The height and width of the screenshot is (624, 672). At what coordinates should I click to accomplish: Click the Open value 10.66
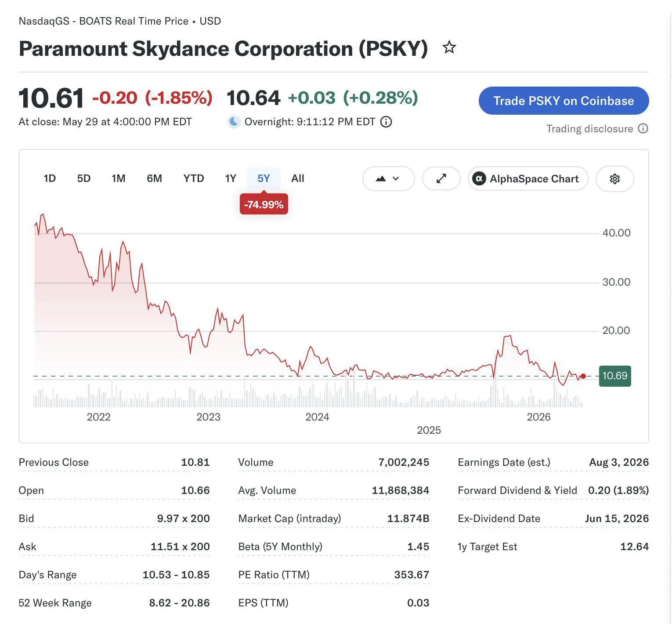click(x=195, y=490)
